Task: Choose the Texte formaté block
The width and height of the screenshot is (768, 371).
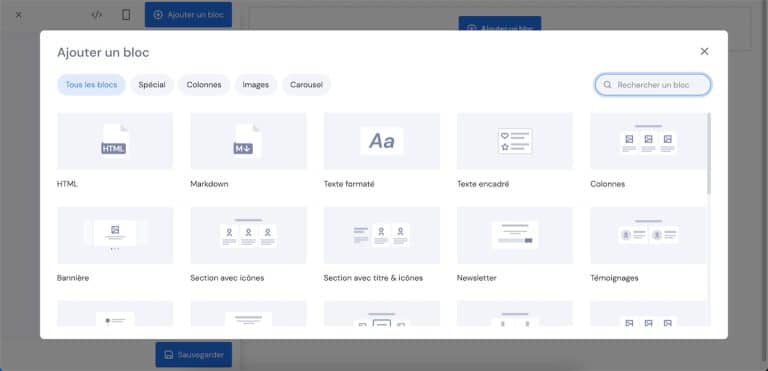Action: [x=382, y=141]
